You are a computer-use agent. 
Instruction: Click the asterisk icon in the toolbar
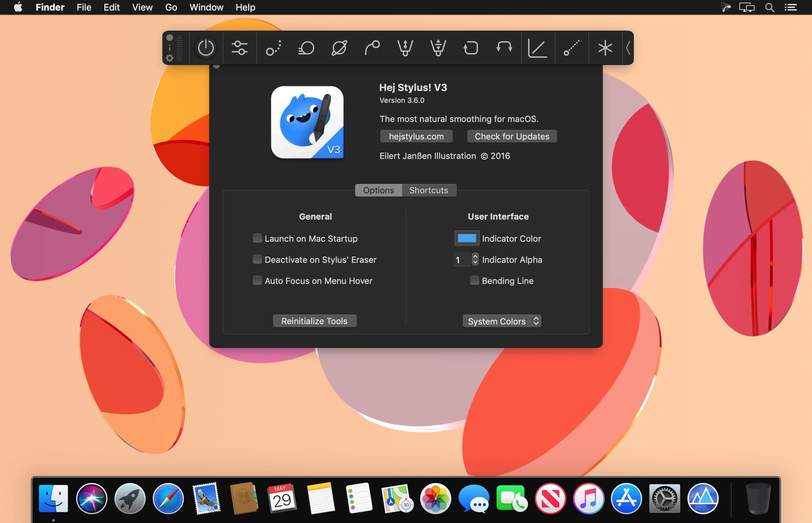(605, 47)
